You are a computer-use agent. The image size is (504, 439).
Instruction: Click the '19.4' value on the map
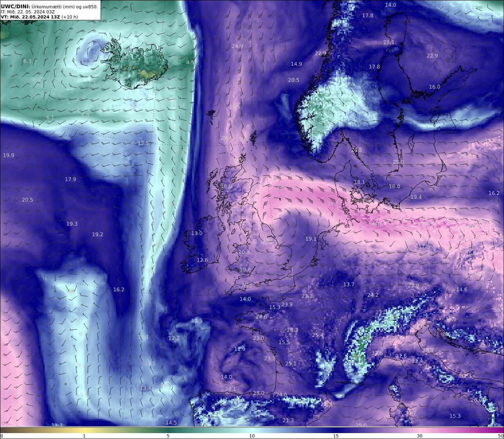(416, 197)
